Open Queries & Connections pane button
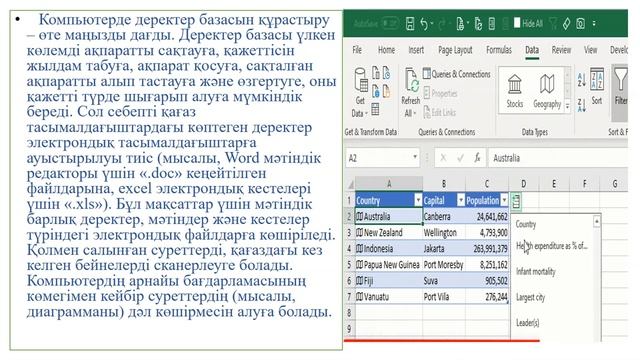Viewport: 640px width, 360px height. tap(457, 74)
